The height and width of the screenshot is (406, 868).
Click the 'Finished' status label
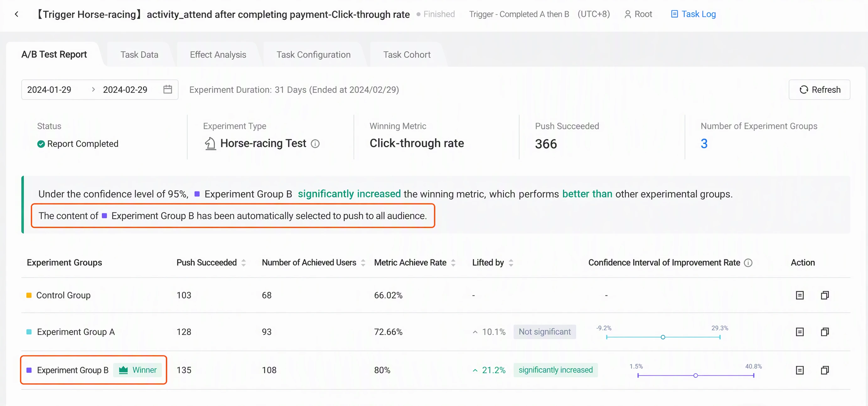tap(439, 14)
